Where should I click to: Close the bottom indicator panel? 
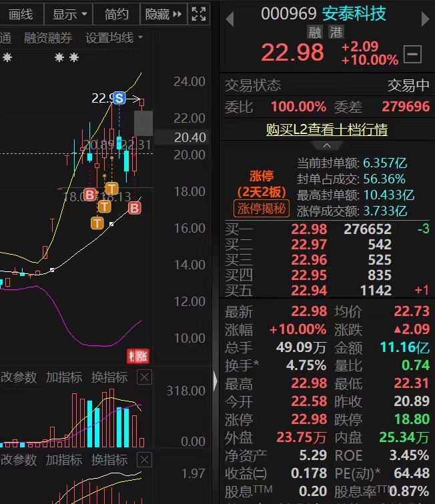pos(145,460)
